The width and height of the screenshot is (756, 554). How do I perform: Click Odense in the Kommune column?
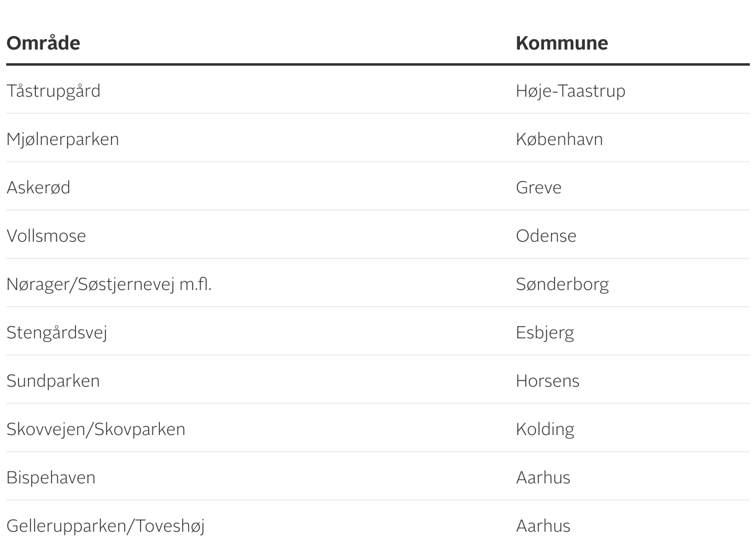pyautogui.click(x=545, y=236)
